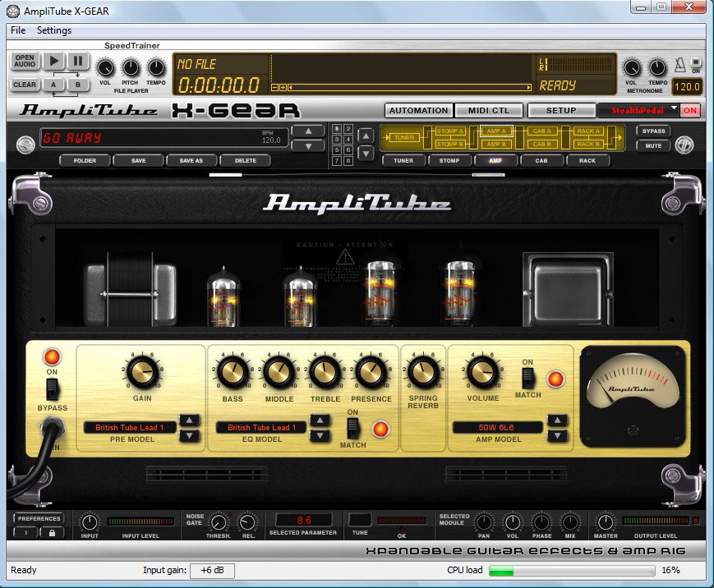The image size is (714, 588).
Task: Toggle the BYPASS button above MUTE
Action: (x=653, y=131)
